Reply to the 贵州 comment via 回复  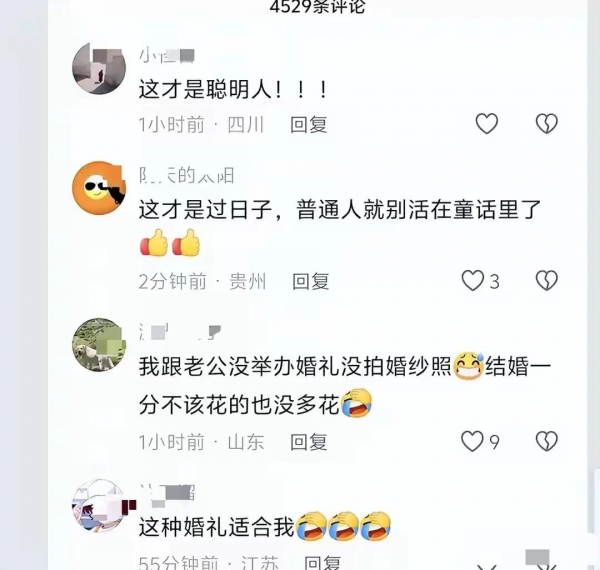(x=311, y=282)
